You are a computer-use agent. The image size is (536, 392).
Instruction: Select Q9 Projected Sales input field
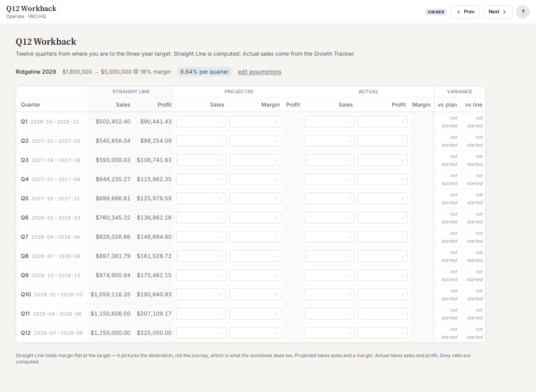[x=201, y=275]
